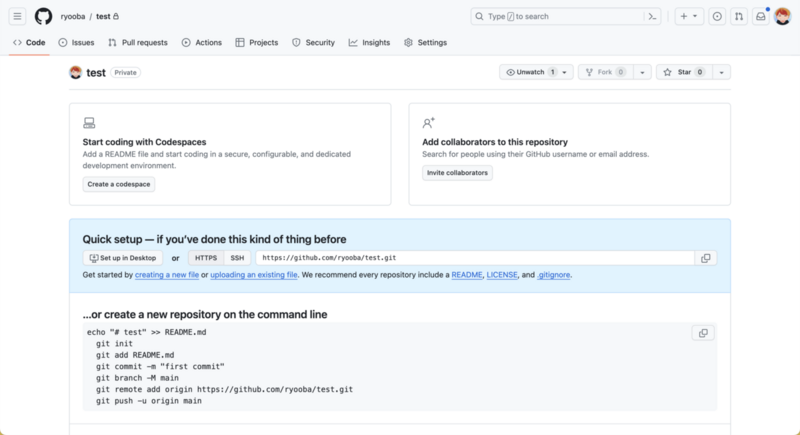This screenshot has width=800, height=435.
Task: Switch to the Issues tab
Action: [x=77, y=43]
